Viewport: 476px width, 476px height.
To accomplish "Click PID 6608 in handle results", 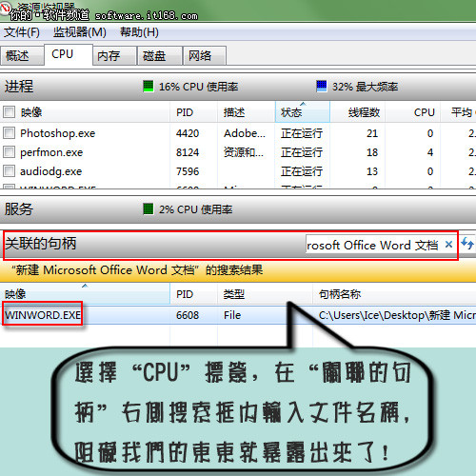I will [188, 315].
